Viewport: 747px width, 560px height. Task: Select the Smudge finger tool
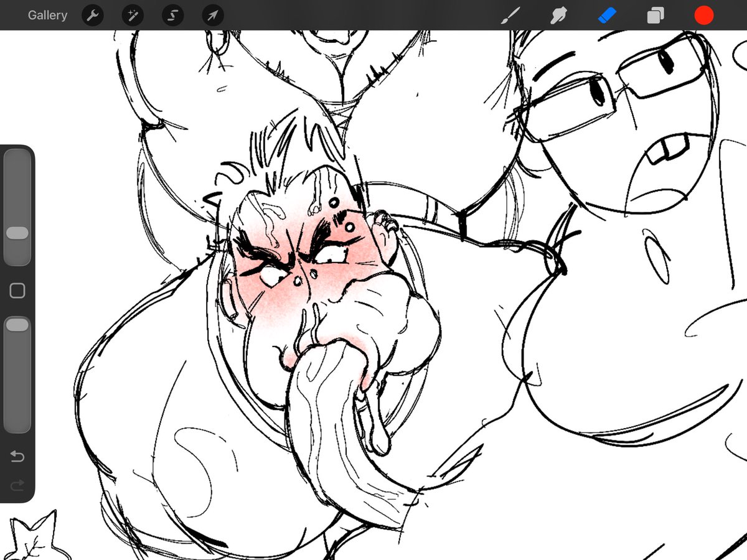tap(558, 16)
